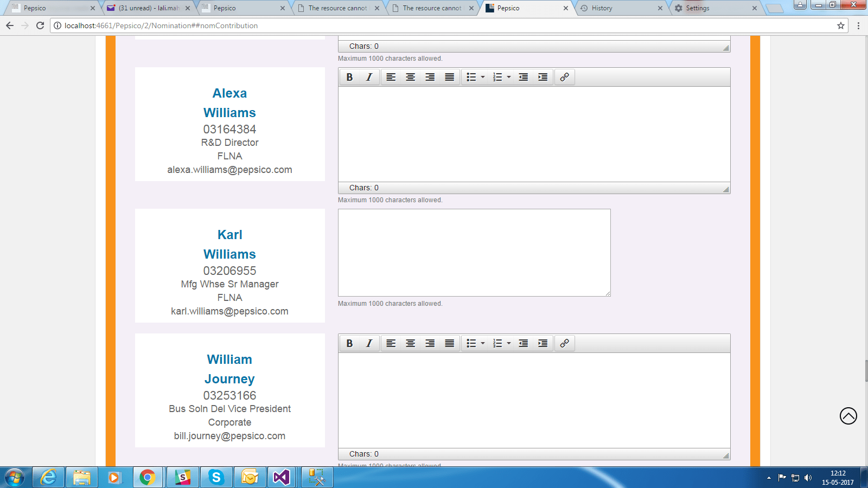Launch Internet Explorer from taskbar
Viewport: 868px width, 488px height.
[48, 477]
